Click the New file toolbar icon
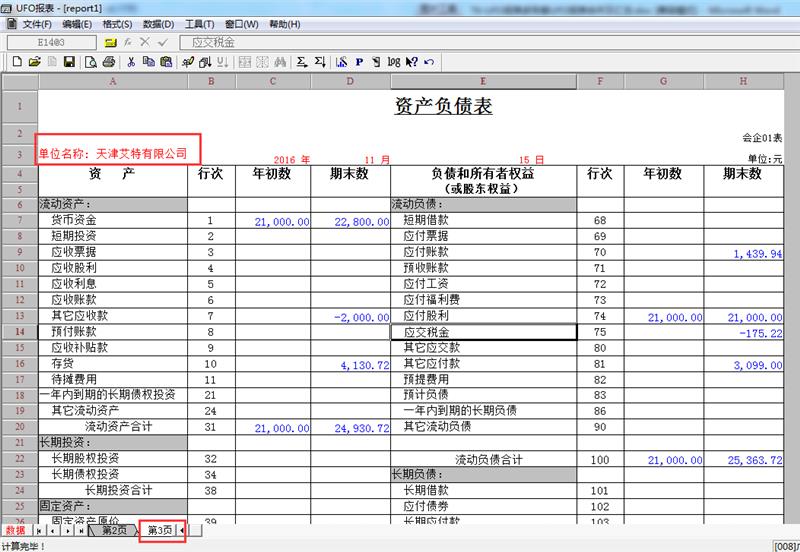The image size is (800, 552). pos(17,62)
